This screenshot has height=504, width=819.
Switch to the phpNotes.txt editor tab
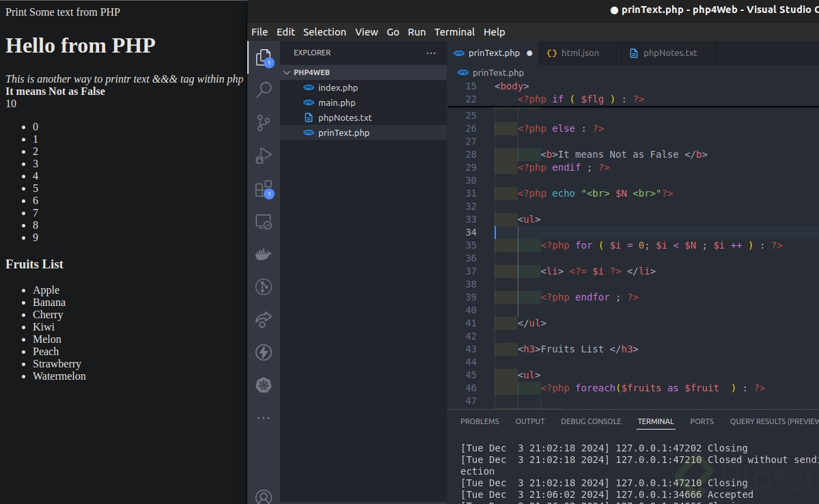coord(669,53)
